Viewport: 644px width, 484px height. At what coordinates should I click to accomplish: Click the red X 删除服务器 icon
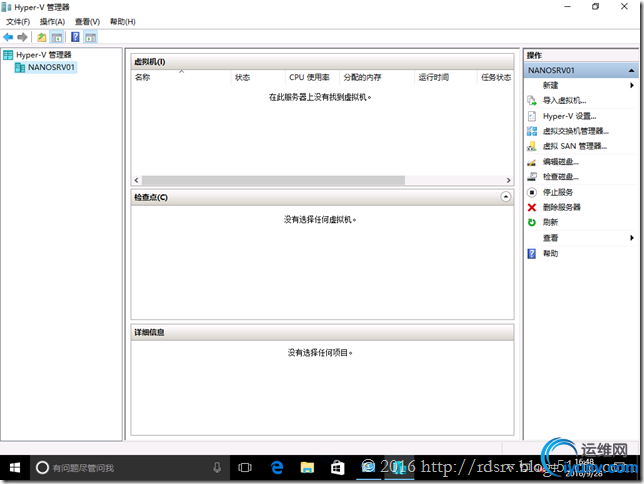[532, 207]
